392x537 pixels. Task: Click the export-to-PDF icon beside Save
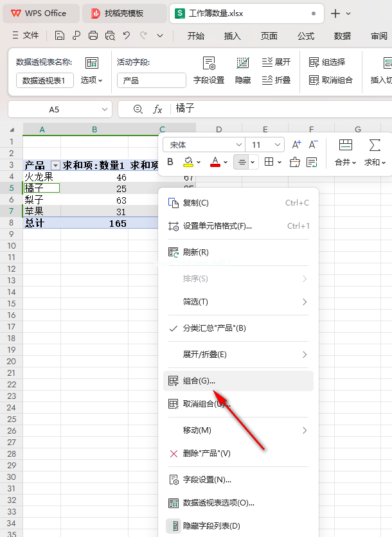tap(76, 35)
